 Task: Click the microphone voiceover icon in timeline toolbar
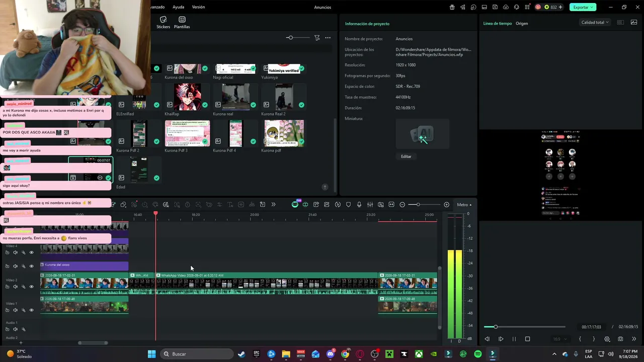pos(359,205)
